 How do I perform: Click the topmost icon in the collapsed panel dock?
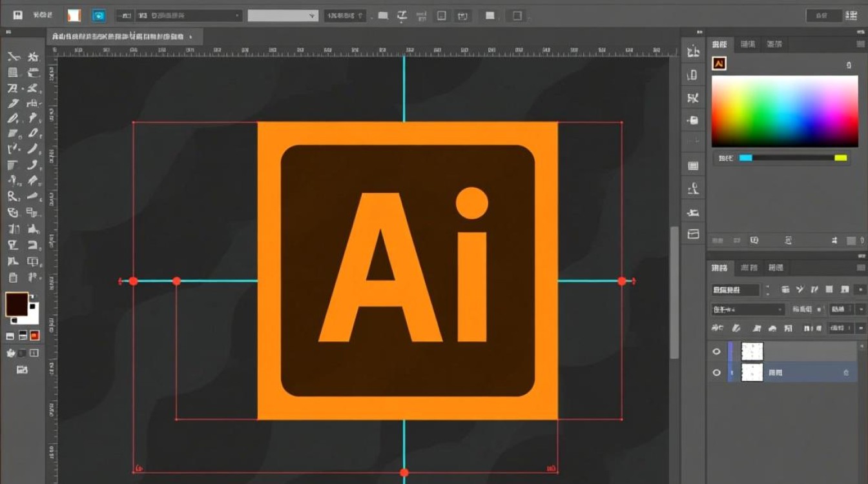(x=693, y=52)
